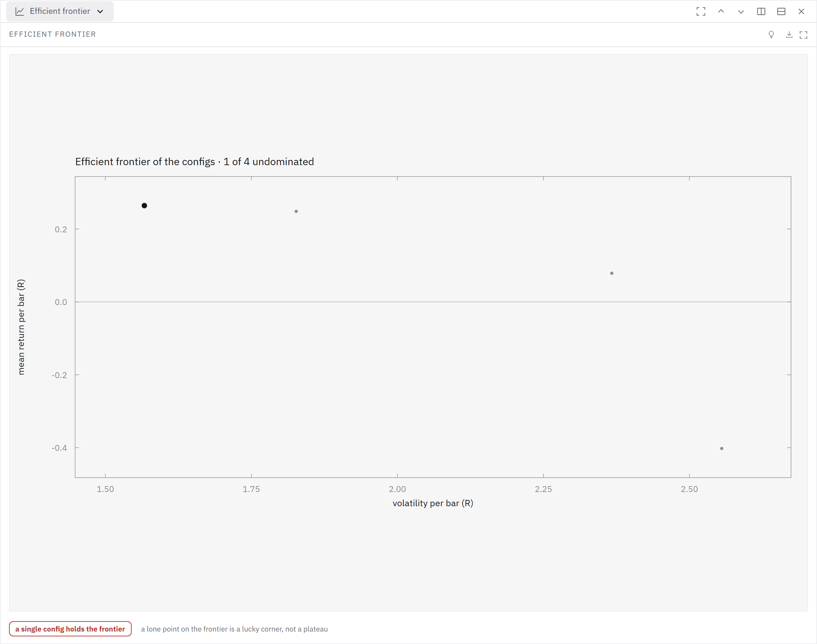Click the 'a lone point on the frontier' note

[x=234, y=629]
